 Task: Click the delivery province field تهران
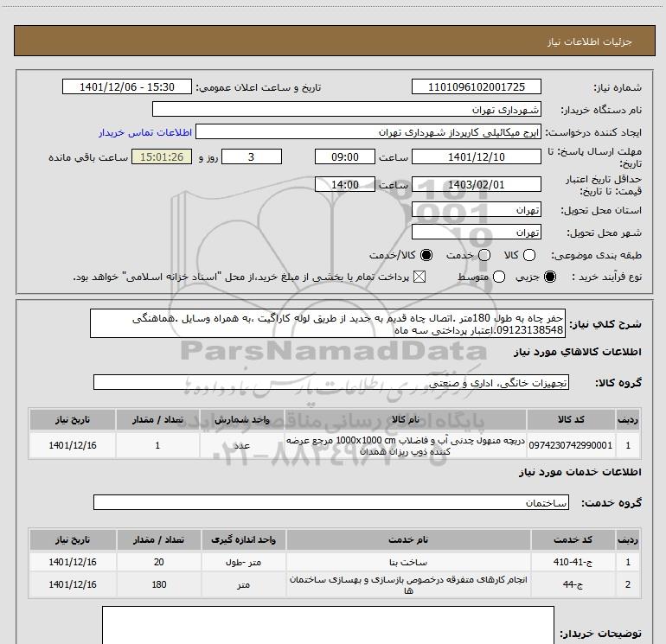pos(476,209)
